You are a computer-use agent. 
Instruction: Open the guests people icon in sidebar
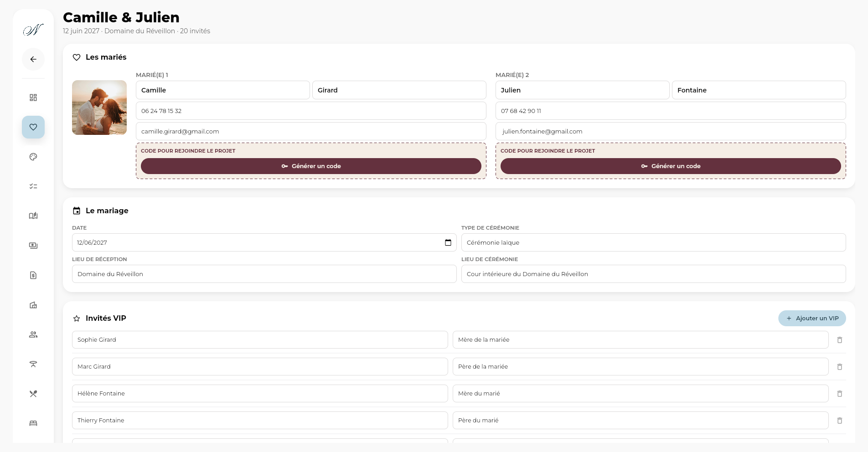(x=33, y=334)
